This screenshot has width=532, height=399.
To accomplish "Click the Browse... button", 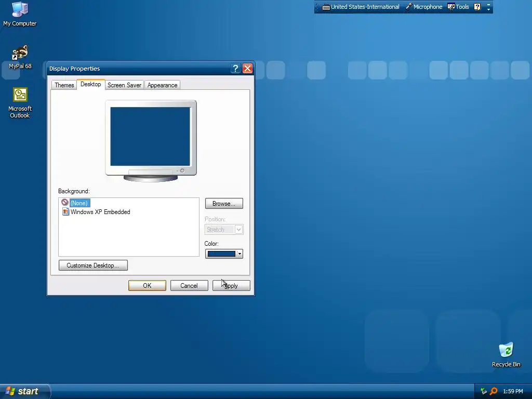I will tap(224, 204).
